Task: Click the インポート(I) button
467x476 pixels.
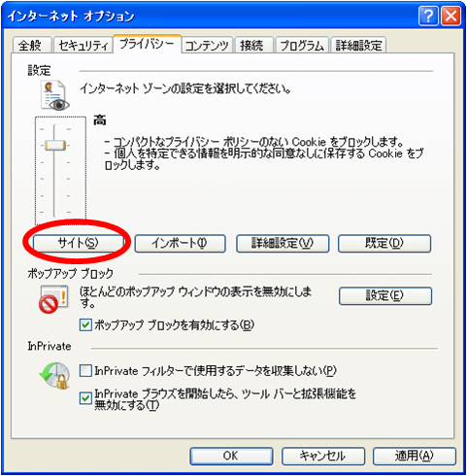Action: click(180, 243)
